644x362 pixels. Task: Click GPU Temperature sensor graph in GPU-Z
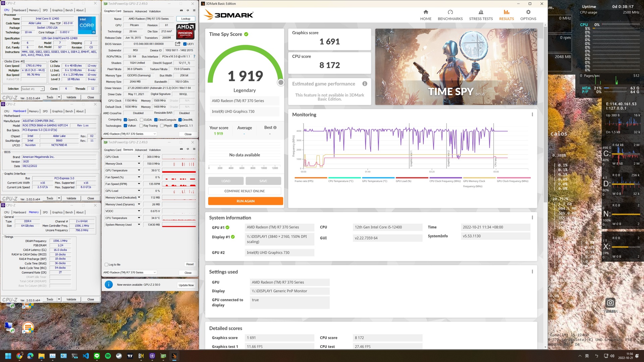pos(179,170)
